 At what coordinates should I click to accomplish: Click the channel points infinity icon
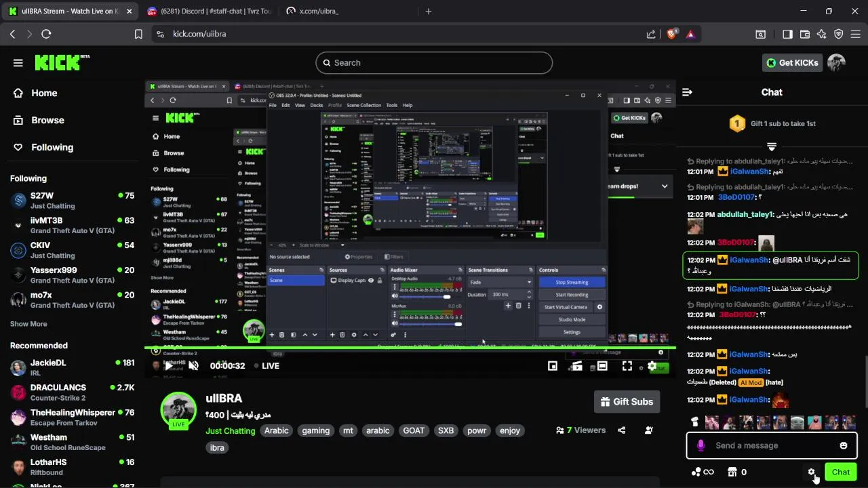[703, 472]
